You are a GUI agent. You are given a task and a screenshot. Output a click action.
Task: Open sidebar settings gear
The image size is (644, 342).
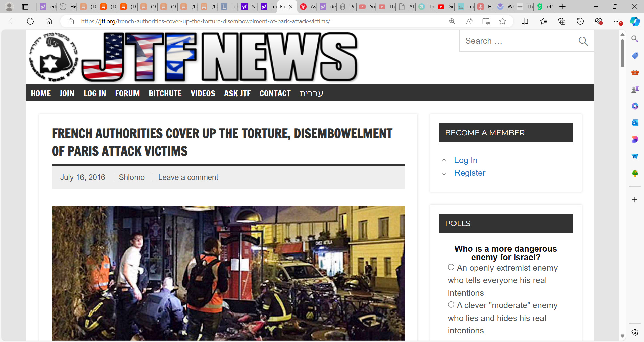click(x=635, y=333)
